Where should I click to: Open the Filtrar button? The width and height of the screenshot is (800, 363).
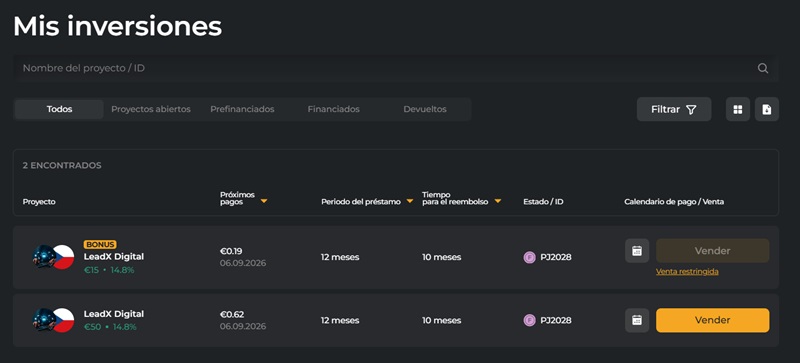tap(674, 109)
